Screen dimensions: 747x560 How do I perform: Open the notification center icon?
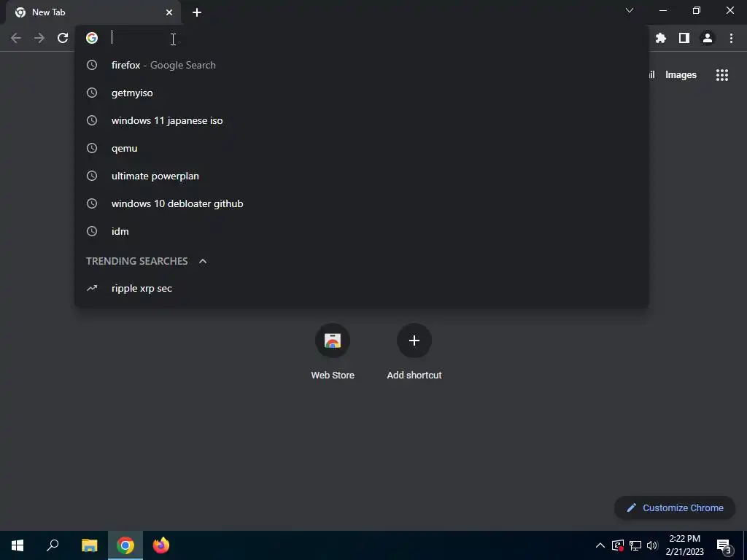[x=724, y=545]
